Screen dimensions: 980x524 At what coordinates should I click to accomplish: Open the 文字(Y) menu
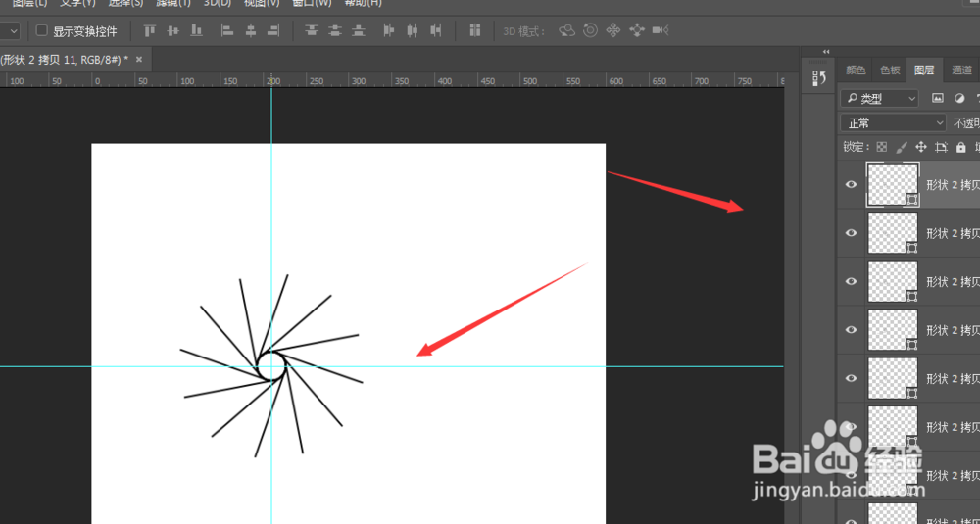[77, 4]
